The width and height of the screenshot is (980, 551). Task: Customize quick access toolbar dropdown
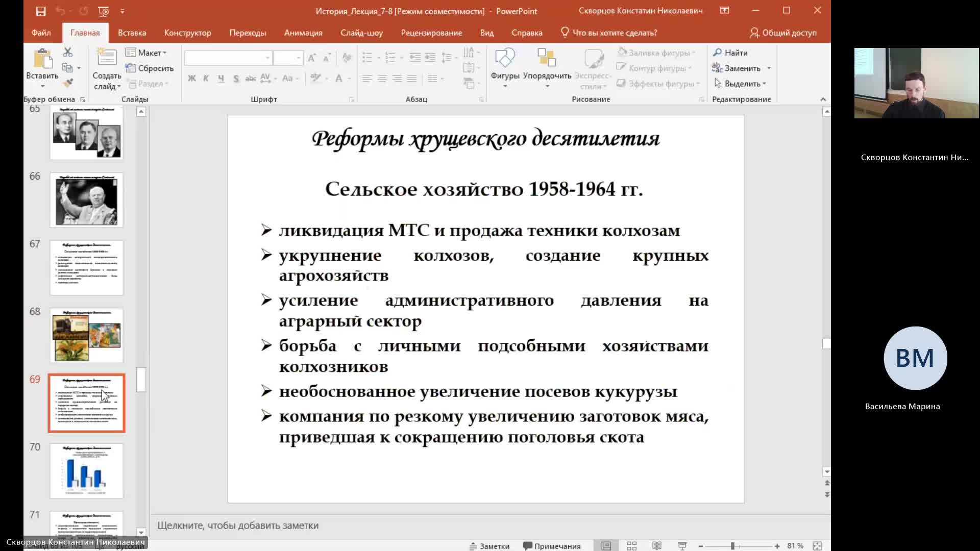[x=122, y=11]
